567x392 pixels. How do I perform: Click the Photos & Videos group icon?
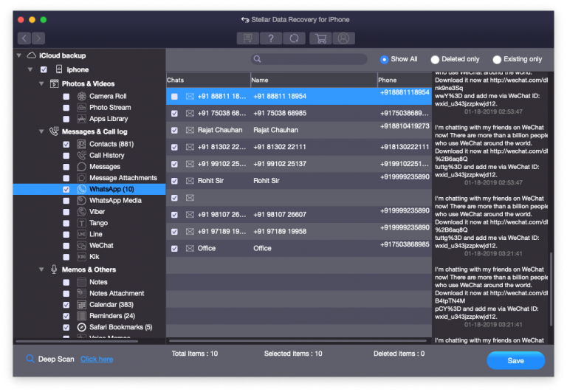point(54,83)
